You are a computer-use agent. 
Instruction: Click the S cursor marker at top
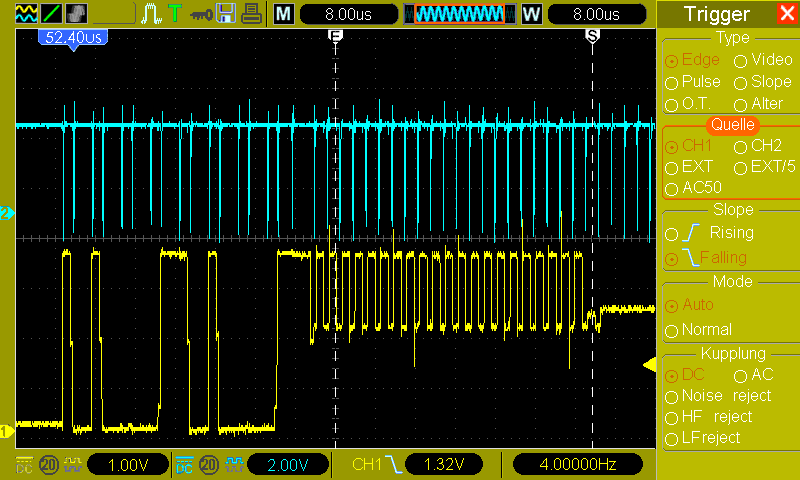point(592,36)
